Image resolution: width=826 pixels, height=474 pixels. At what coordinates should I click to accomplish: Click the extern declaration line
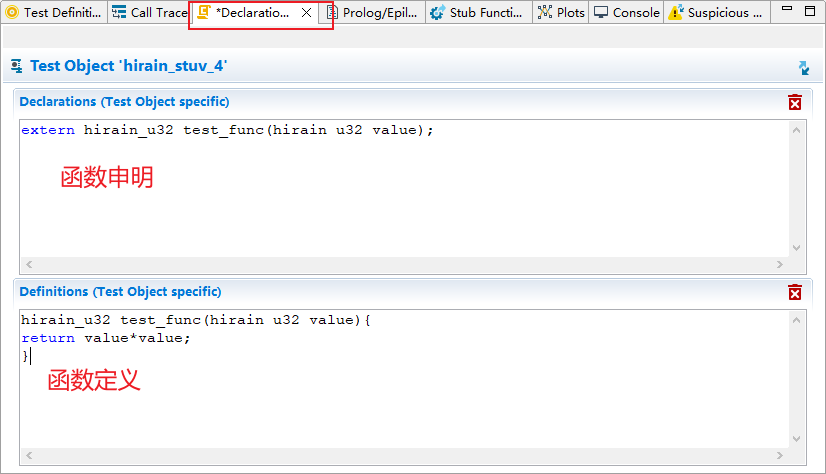[227, 130]
